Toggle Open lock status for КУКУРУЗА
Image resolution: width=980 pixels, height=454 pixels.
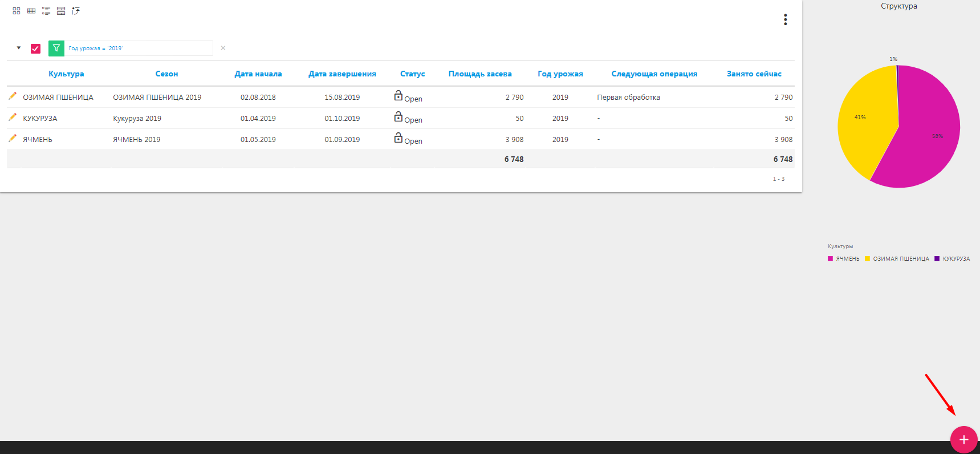(398, 117)
